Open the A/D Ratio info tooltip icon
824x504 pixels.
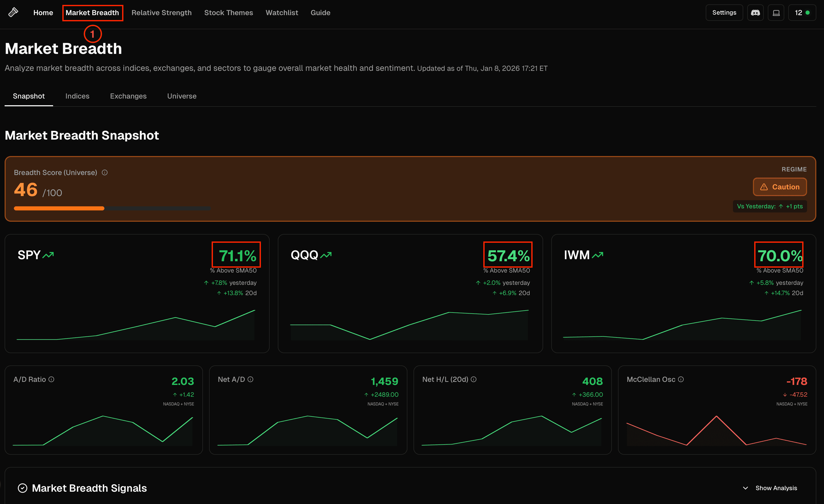(51, 379)
